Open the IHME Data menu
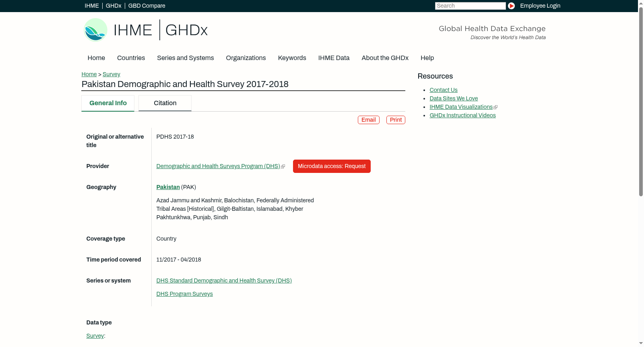Screen dimensions: 644x347 (x=334, y=58)
